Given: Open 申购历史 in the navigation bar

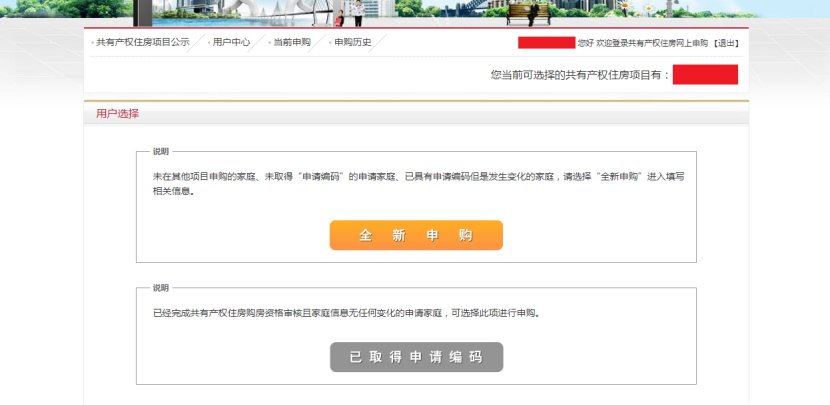Looking at the screenshot, I should (352, 43).
